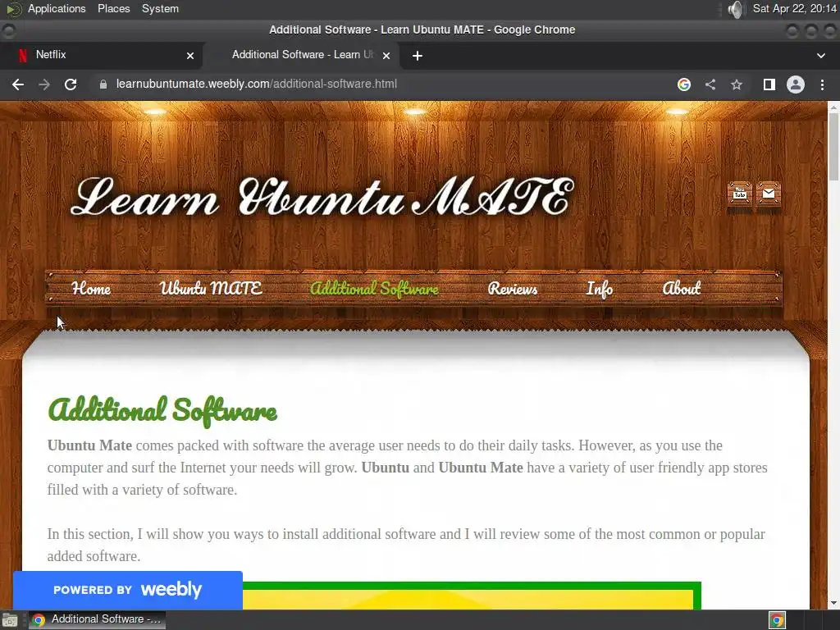Click the yellow and green banner image
Viewport: 840px width, 630px height.
(472, 596)
